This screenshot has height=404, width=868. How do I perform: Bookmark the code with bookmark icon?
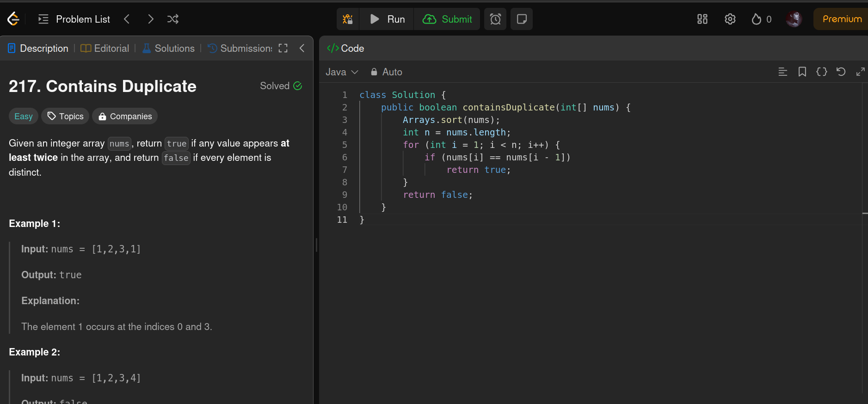click(802, 72)
